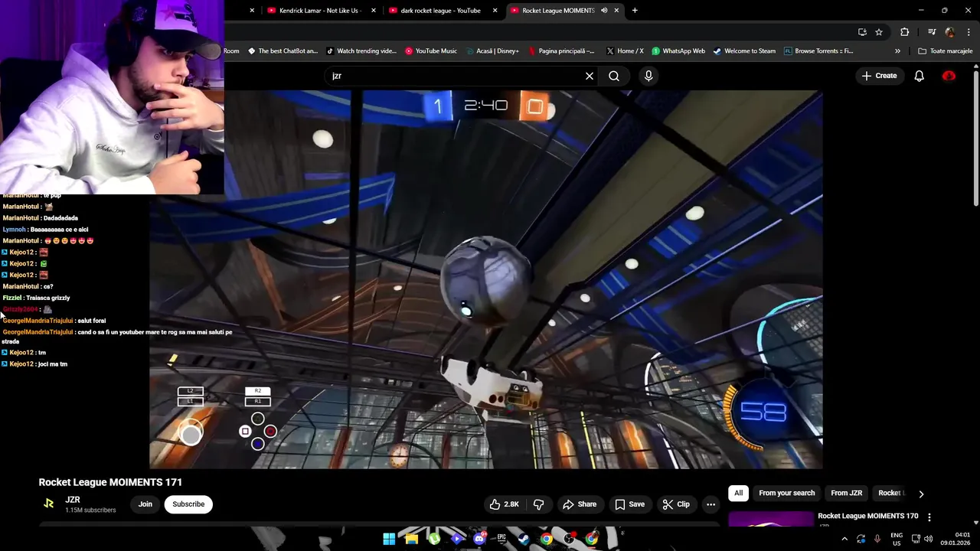Close the dark rocket league tab
Viewport: 980px width, 551px height.
495,11
